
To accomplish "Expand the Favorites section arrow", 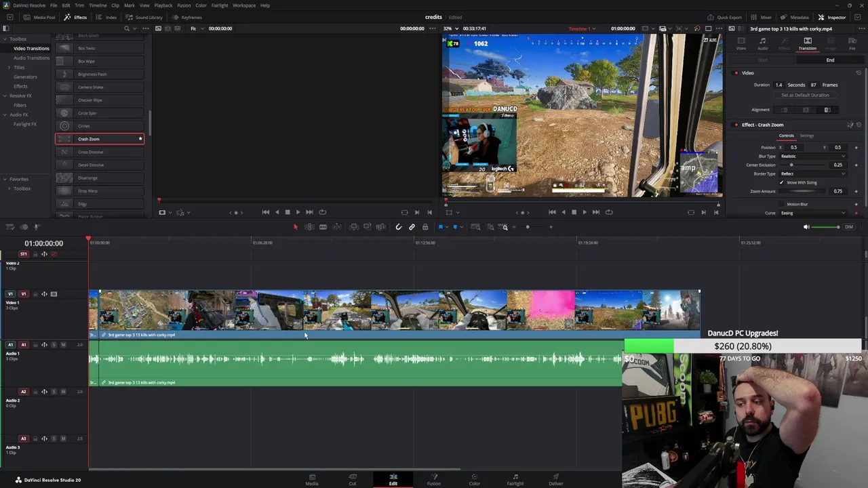I will coord(5,179).
